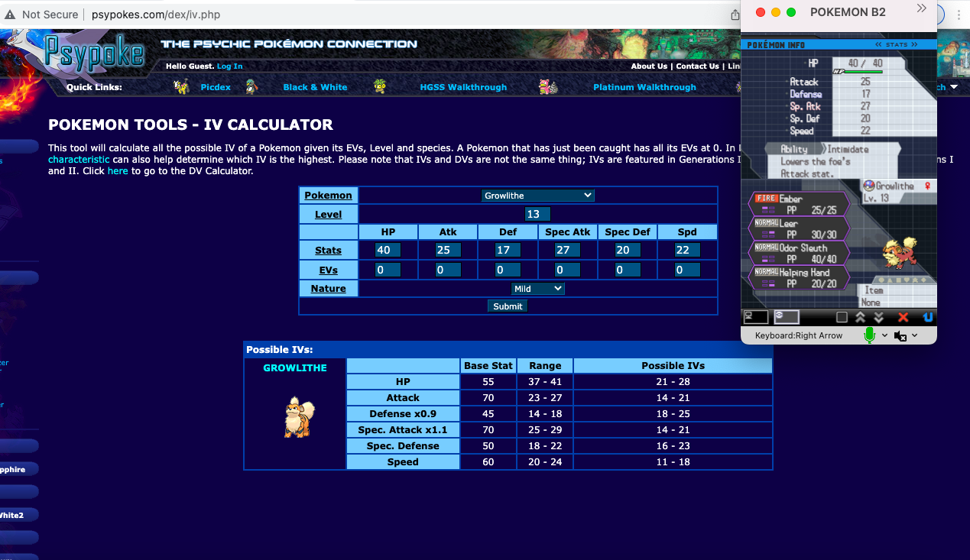Click the share icon in the address bar

735,14
